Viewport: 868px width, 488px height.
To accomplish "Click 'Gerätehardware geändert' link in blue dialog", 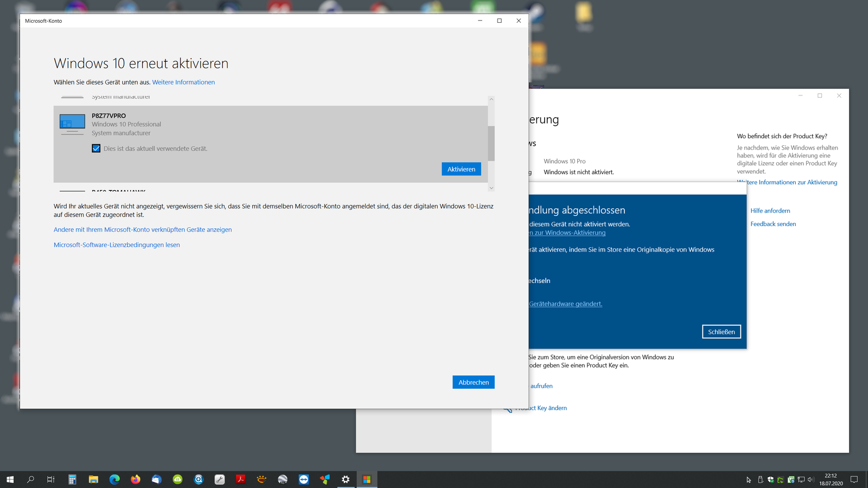I will click(x=566, y=304).
